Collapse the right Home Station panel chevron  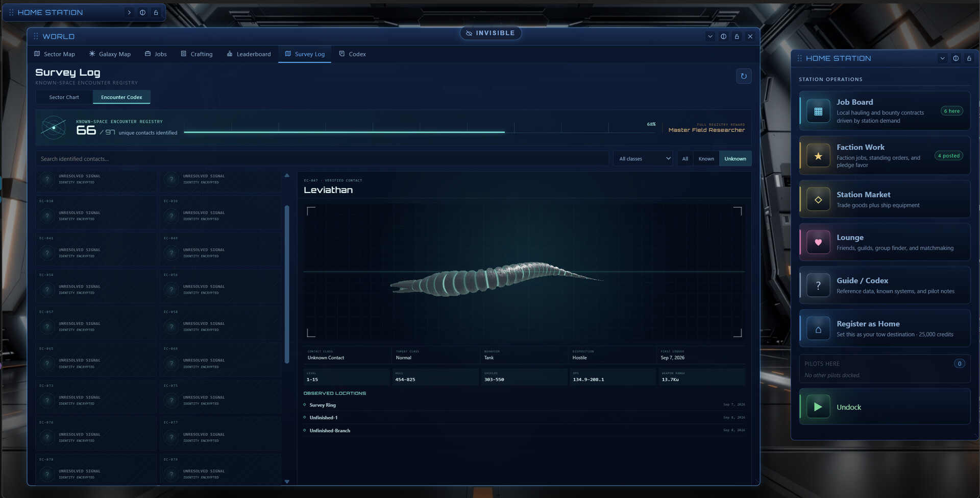[942, 58]
